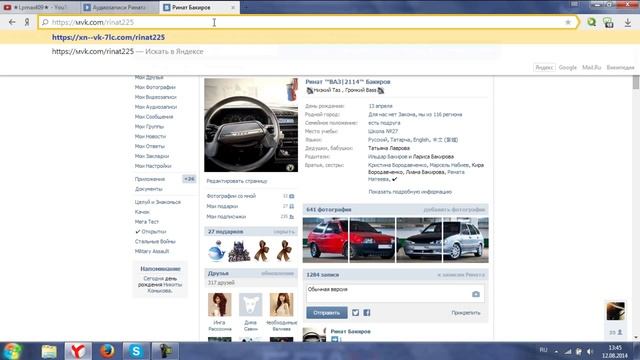Open steering wheel profile photo
The height and width of the screenshot is (360, 640).
[x=251, y=125]
